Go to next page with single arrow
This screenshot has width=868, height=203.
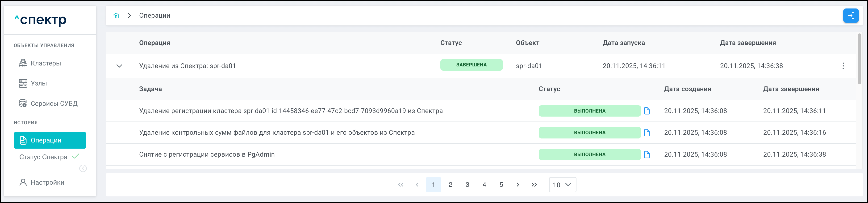point(517,184)
